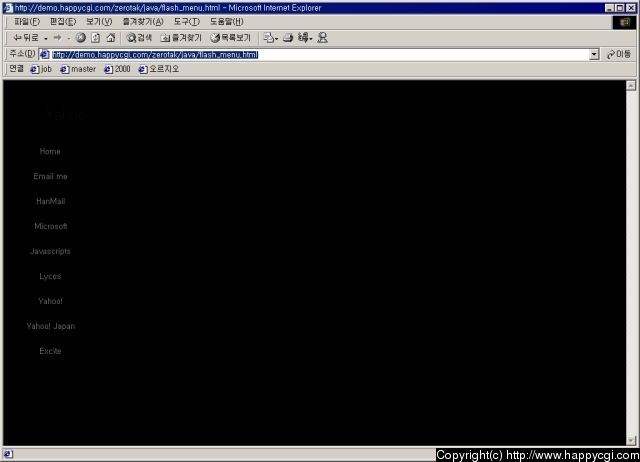Open the 즐겨찾기(A) menu
This screenshot has height=462, width=640.
click(143, 22)
